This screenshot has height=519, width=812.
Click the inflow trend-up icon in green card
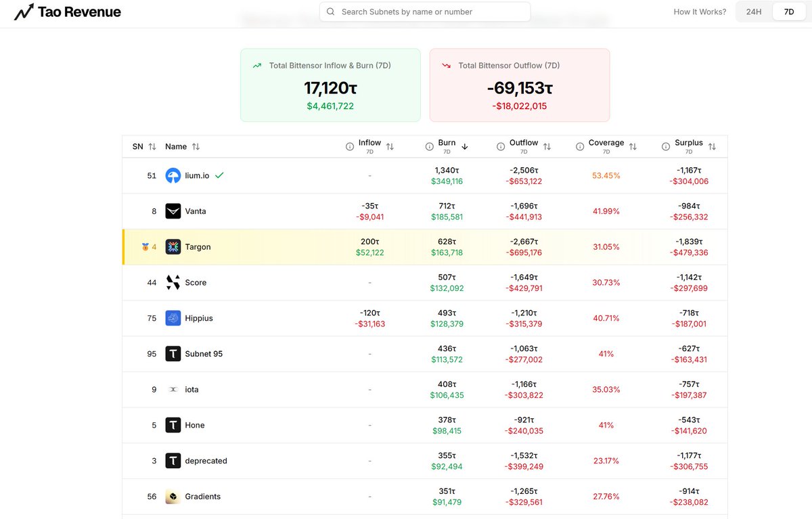(257, 66)
